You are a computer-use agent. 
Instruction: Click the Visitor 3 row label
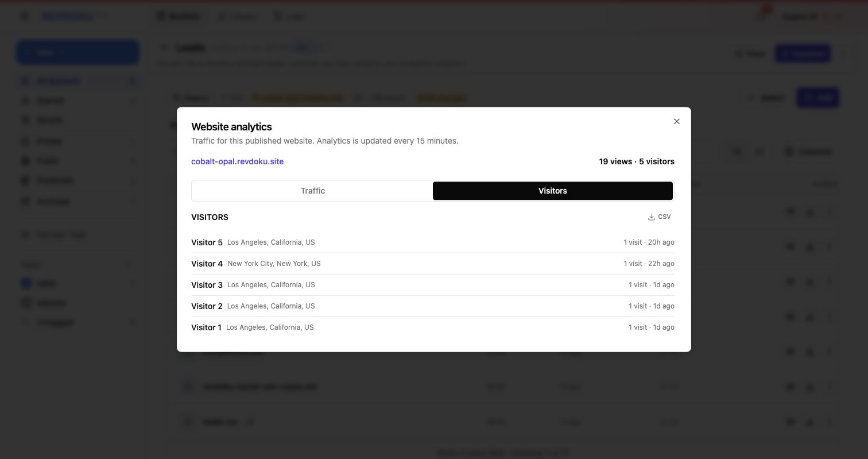207,285
